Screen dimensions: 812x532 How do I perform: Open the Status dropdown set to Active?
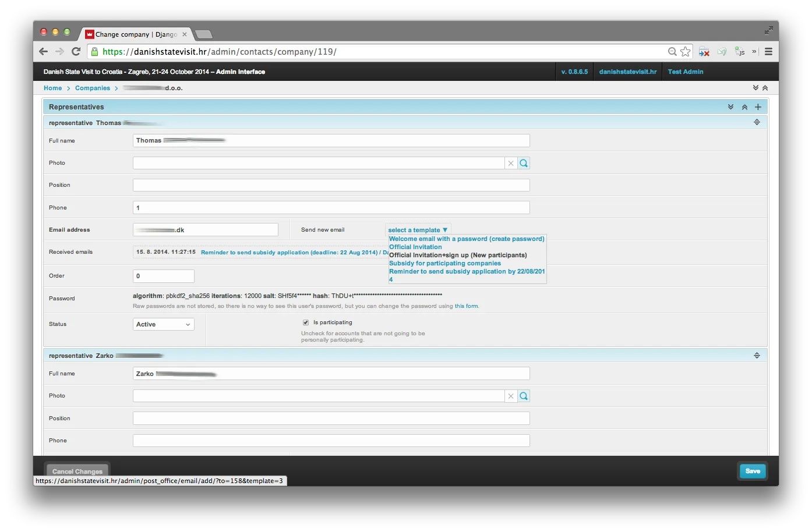pos(163,324)
